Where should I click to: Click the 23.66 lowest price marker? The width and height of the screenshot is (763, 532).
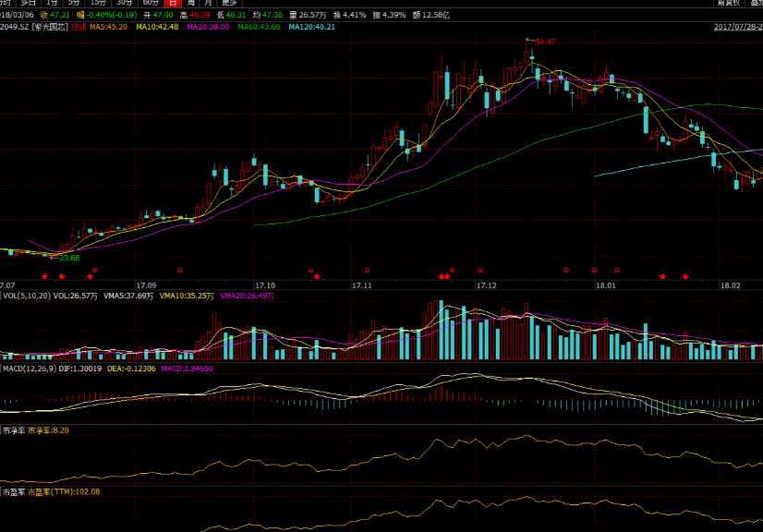point(68,258)
